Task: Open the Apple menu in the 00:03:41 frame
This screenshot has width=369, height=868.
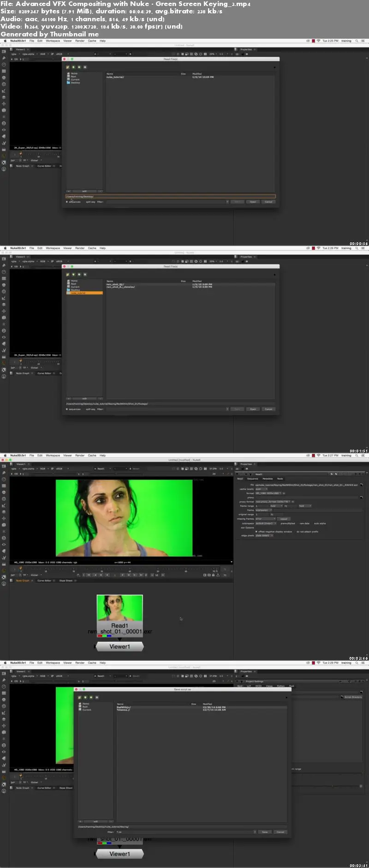Action: pos(5,663)
